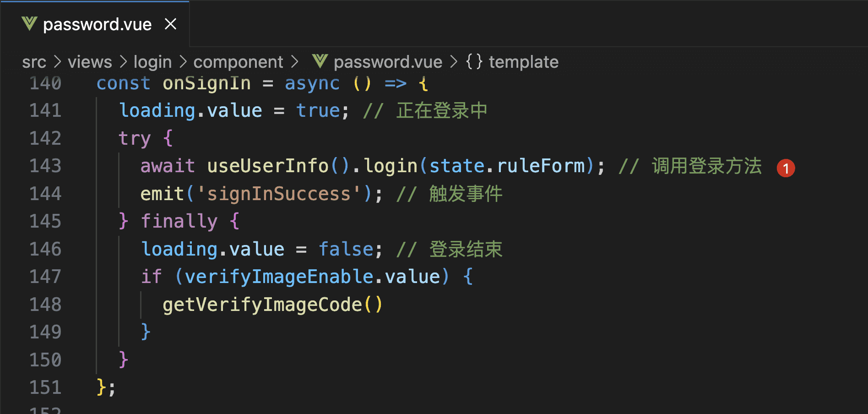This screenshot has width=868, height=414.
Task: Click line number 147 in the gutter
Action: 45,277
